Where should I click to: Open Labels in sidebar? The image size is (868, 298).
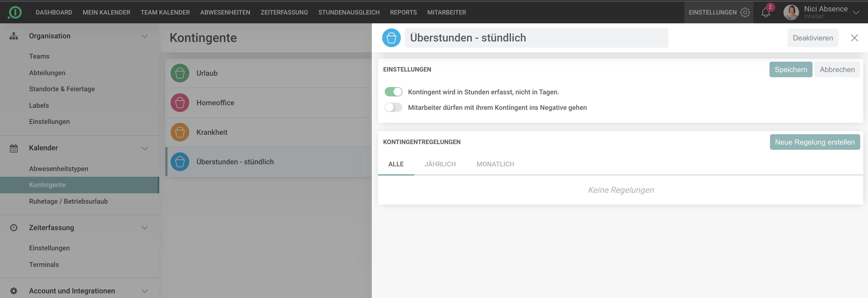[39, 105]
